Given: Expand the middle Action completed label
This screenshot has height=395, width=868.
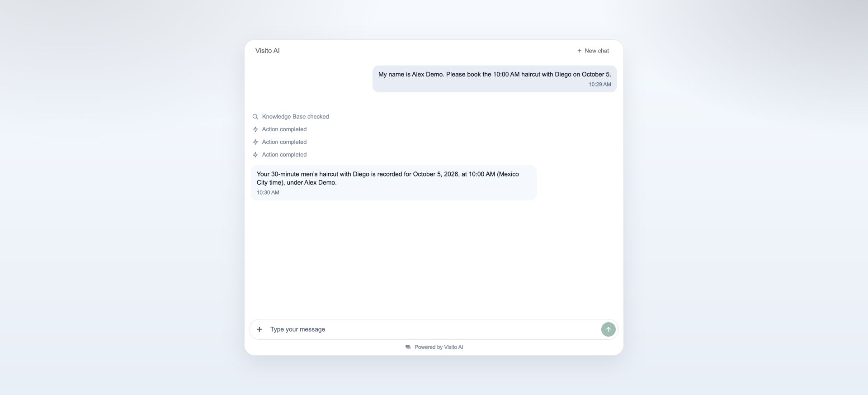Looking at the screenshot, I should click(284, 142).
